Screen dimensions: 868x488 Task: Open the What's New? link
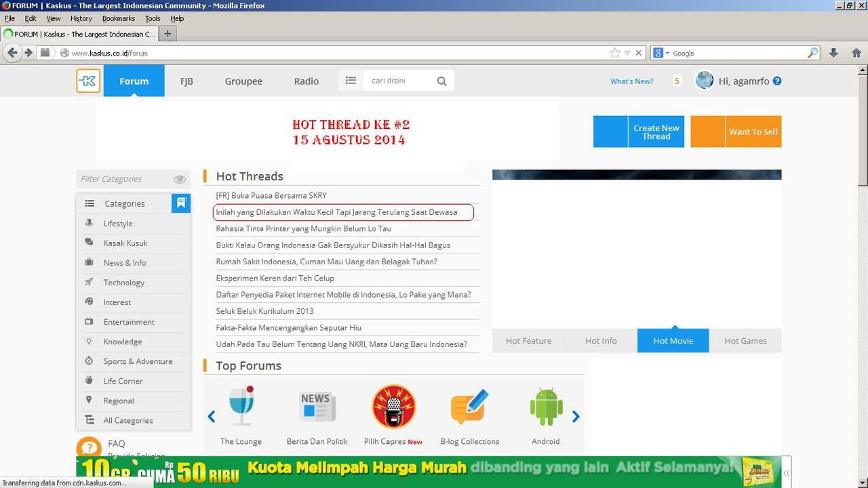click(x=632, y=81)
